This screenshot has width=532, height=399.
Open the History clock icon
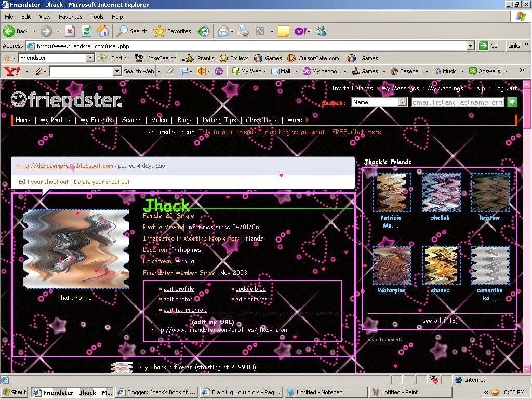point(204,31)
